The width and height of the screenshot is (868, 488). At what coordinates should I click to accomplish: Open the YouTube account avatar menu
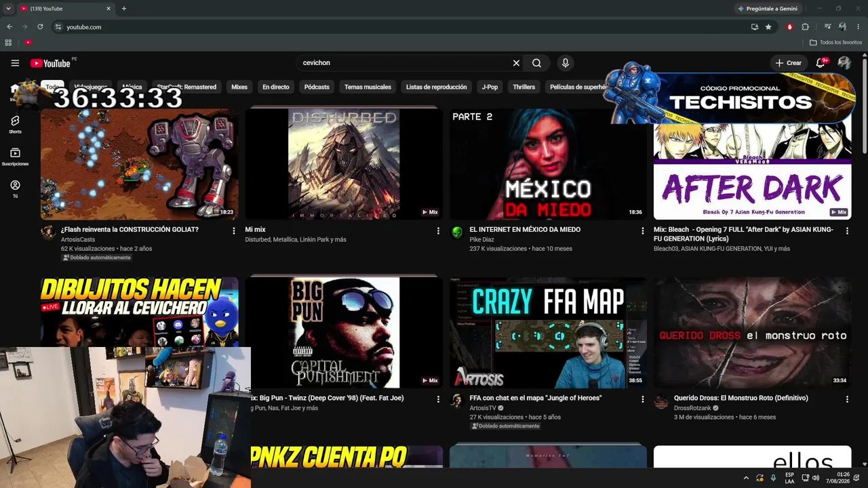[x=844, y=63]
